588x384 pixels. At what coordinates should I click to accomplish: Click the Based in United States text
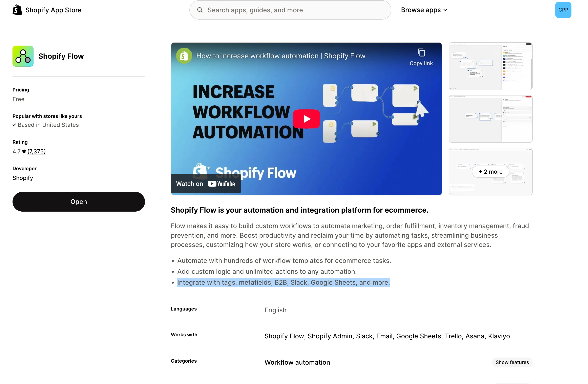(x=48, y=125)
